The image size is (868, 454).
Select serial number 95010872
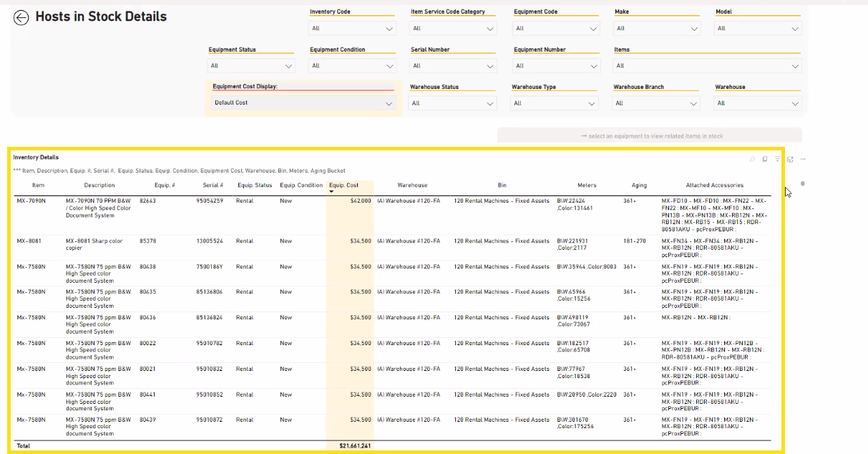pos(210,420)
